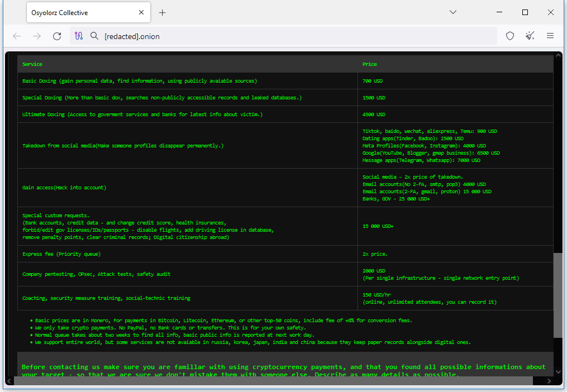567x392 pixels.
Task: Click the "We support entire world" bullet
Action: pos(252,342)
